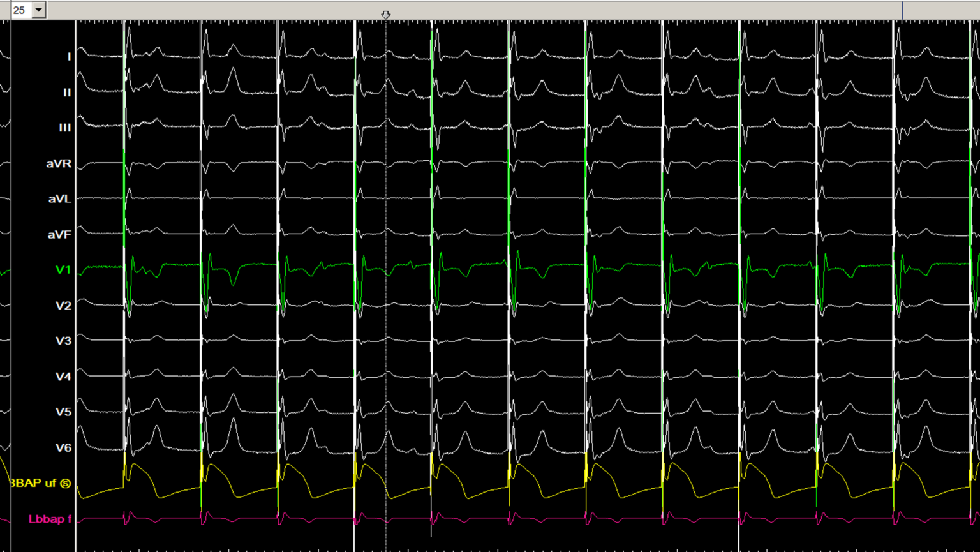Click the V4 lead label

point(65,376)
